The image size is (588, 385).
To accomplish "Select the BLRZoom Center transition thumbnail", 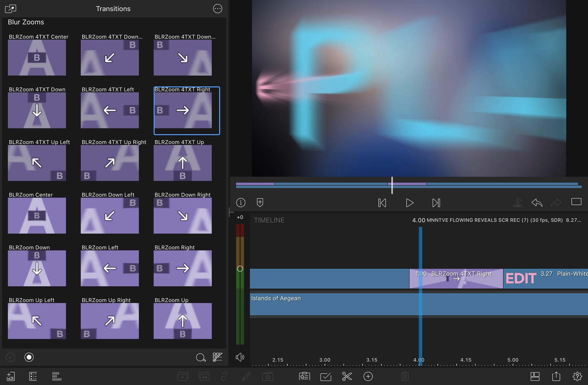I will (x=37, y=215).
